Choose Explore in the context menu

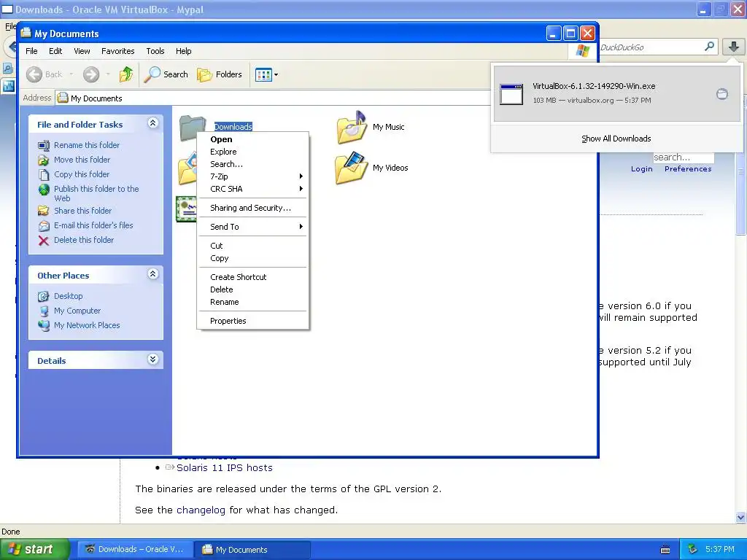tap(253, 152)
